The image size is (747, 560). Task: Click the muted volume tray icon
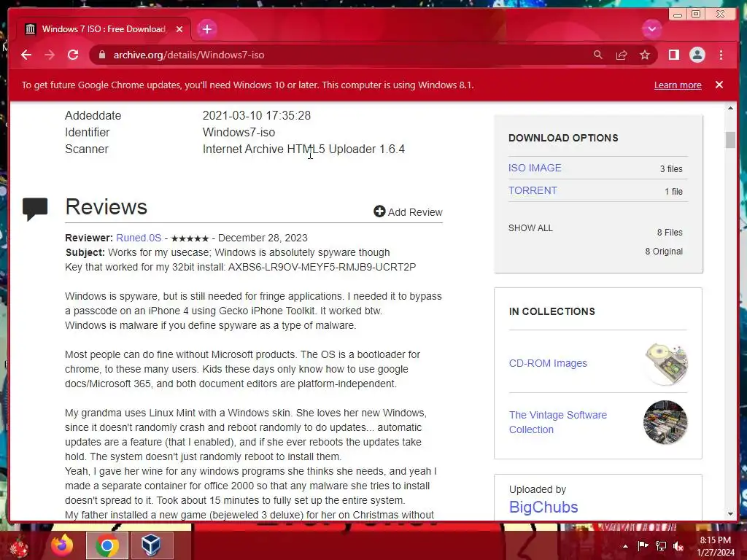[x=678, y=545]
